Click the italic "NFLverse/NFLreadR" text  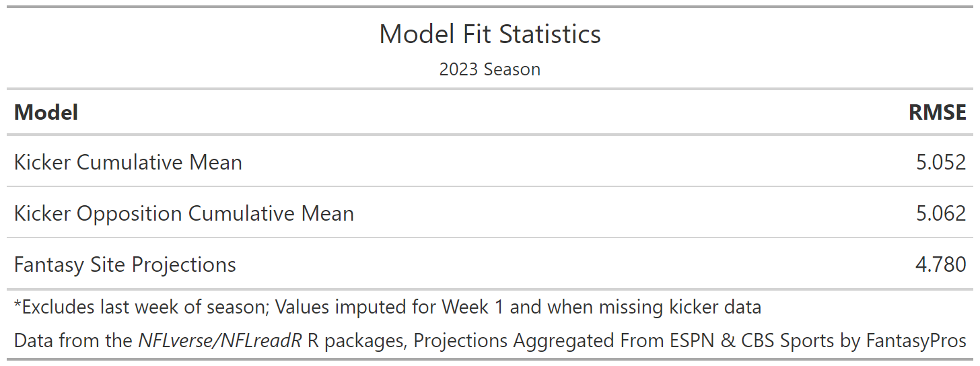[219, 340]
